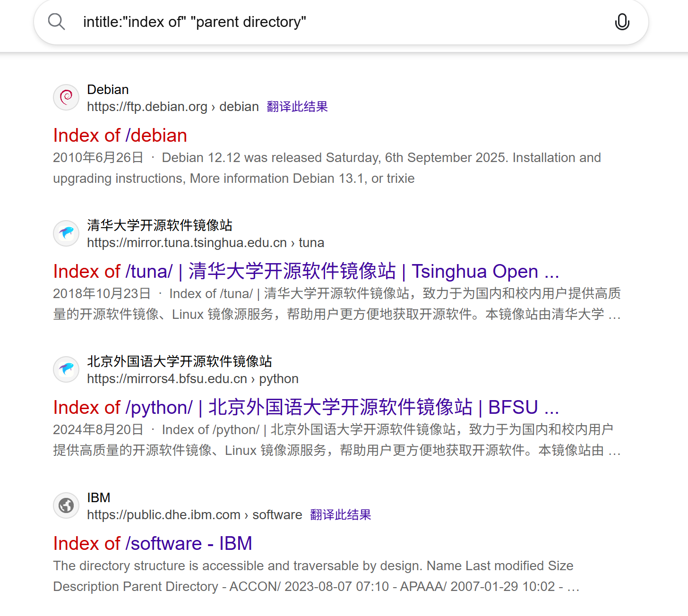The image size is (688, 616).
Task: Click the 北京外国语大学开源软件镜像站 site name
Action: 180,361
